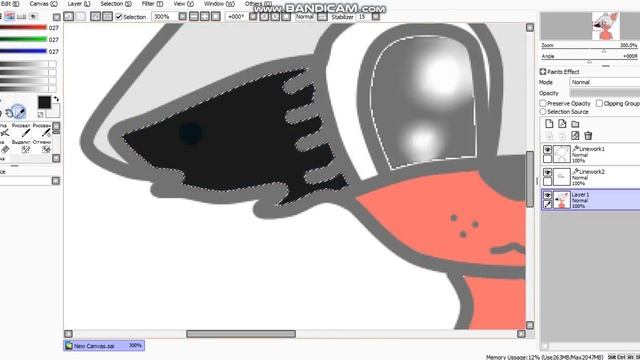
Task: Create a new linework layer
Action: pyautogui.click(x=562, y=124)
